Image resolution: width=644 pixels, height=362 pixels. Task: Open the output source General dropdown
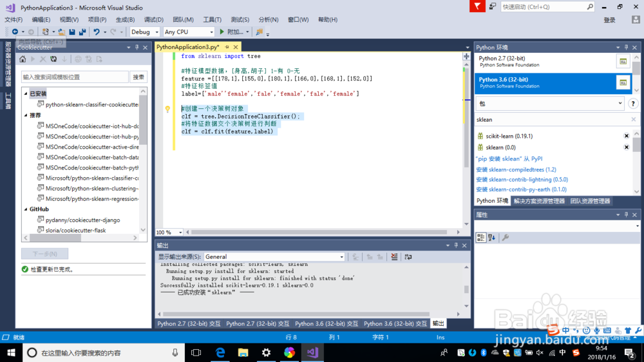point(341,257)
